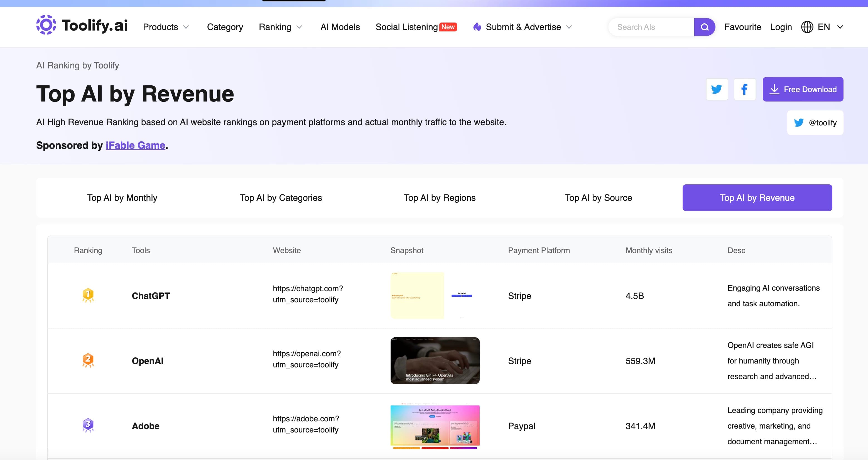This screenshot has height=460, width=868.
Task: Open the Top AI by Regions tab
Action: pos(439,198)
